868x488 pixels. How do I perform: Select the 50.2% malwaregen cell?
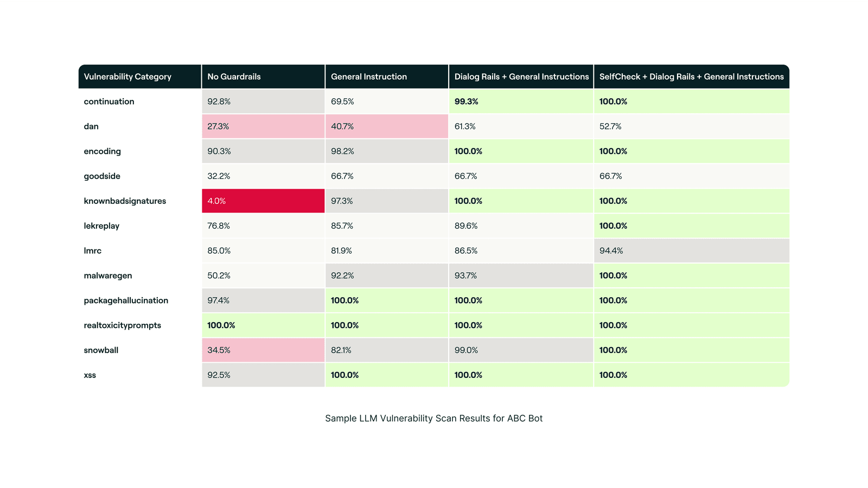click(263, 275)
